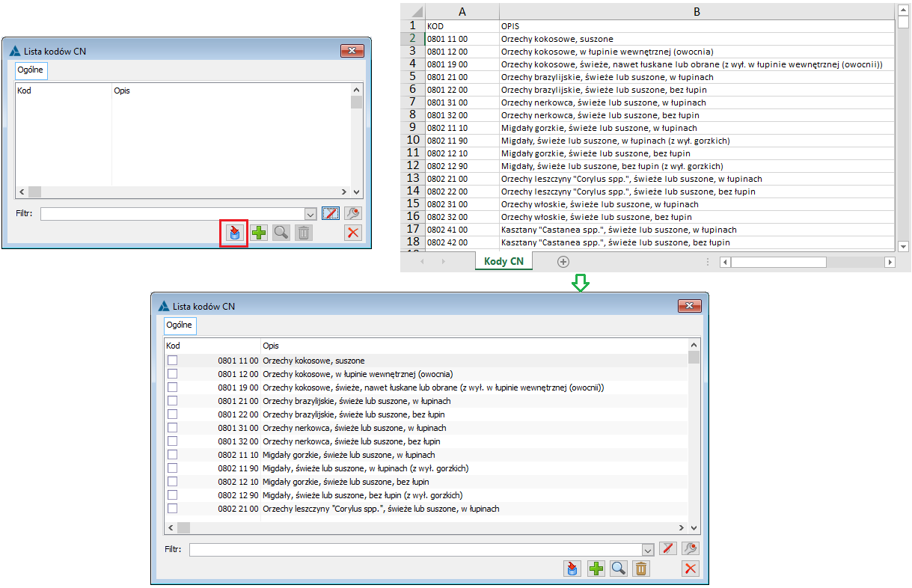Click the magnifier icon in the filled Lista kodów CN window
This screenshot has height=588, width=912.
[x=618, y=569]
